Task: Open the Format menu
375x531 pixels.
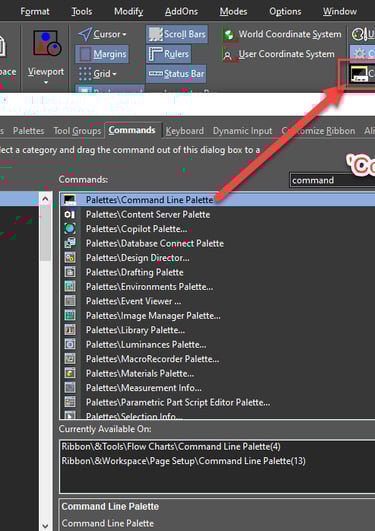Action: pyautogui.click(x=35, y=12)
